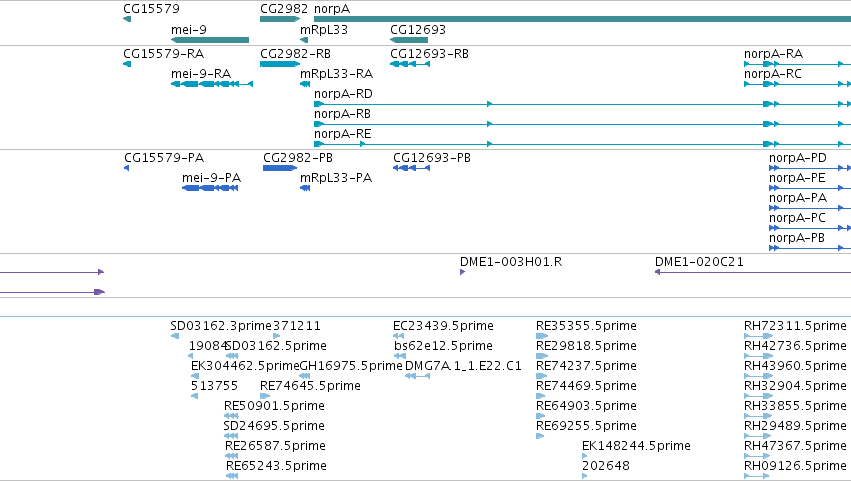
Task: Click transcript norpA-RD
Action: [x=344, y=94]
